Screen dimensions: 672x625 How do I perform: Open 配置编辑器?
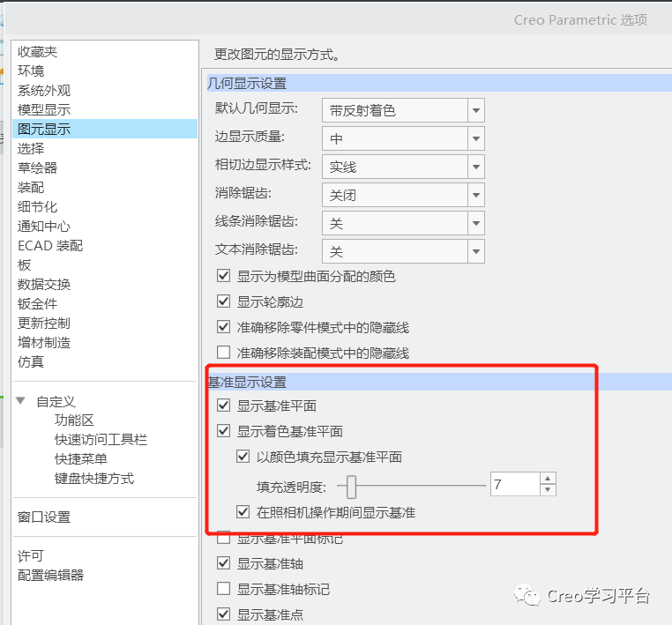coord(50,576)
